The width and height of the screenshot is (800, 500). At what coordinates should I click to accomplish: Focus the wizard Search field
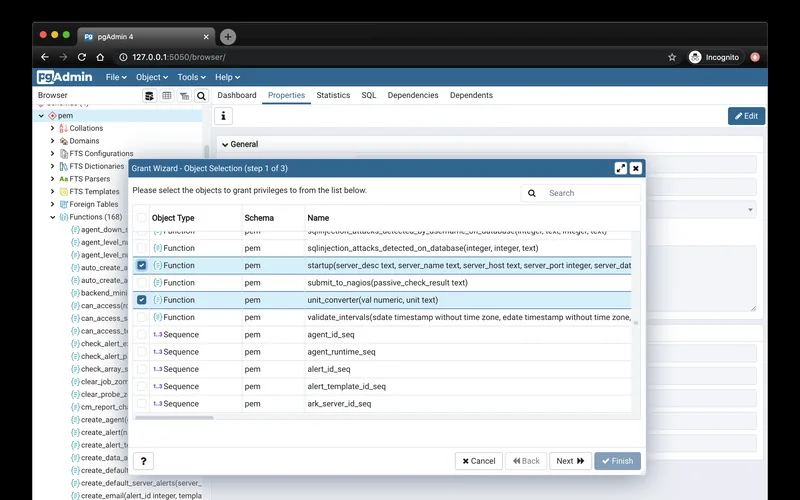pyautogui.click(x=592, y=193)
